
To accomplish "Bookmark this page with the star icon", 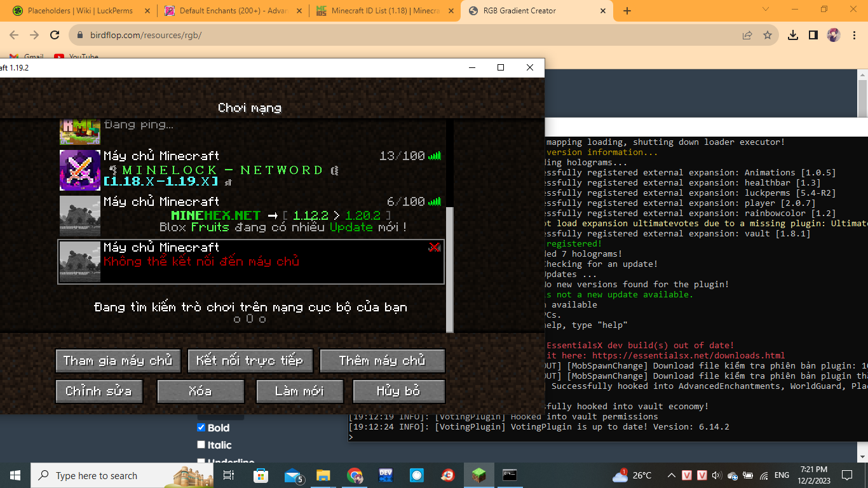I will point(768,36).
